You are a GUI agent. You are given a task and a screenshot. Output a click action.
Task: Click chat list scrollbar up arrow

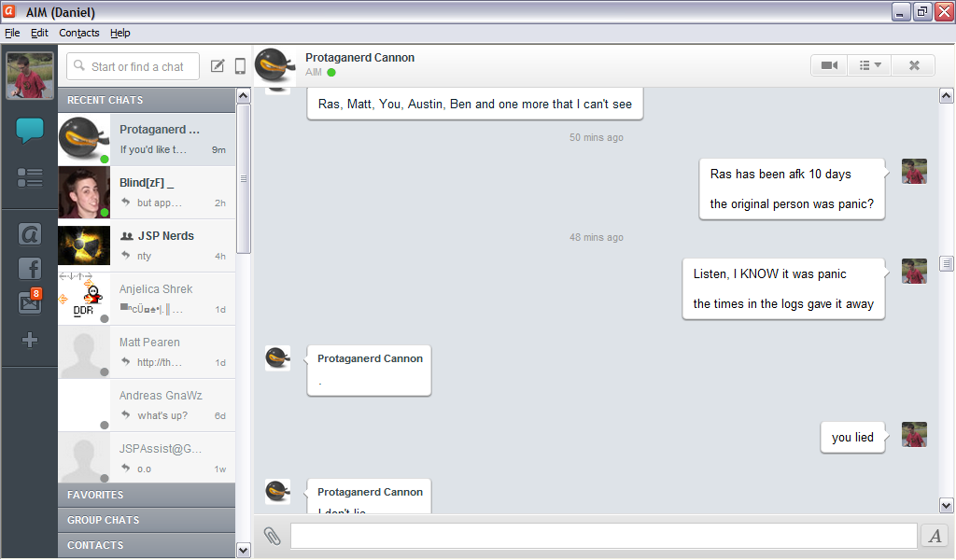(244, 96)
